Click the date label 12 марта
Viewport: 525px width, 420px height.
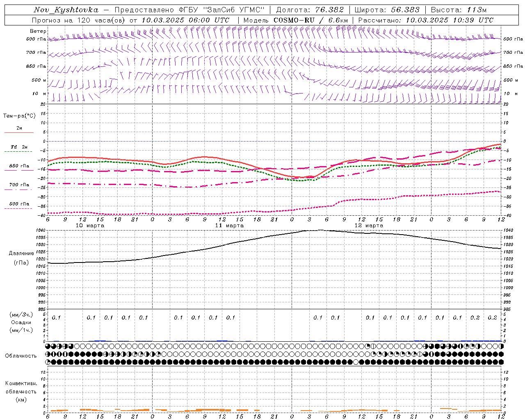point(369,226)
